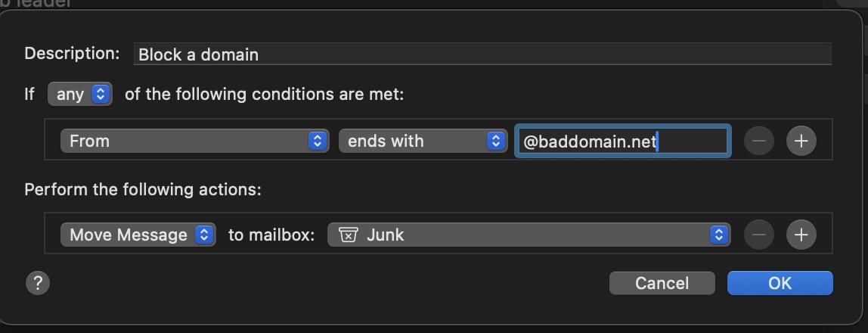This screenshot has width=868, height=333.
Task: Remove the From condition with minus button
Action: [x=758, y=141]
